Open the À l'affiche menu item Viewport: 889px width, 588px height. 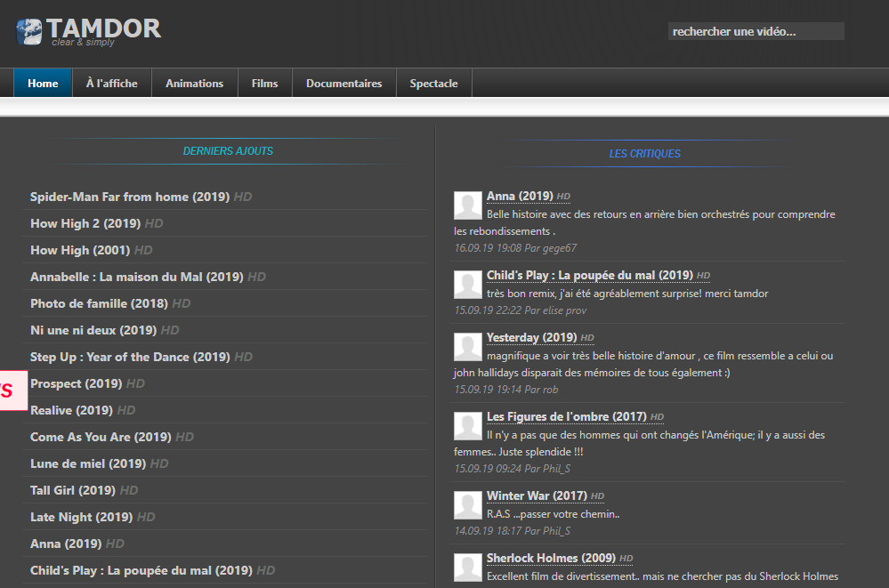point(112,84)
